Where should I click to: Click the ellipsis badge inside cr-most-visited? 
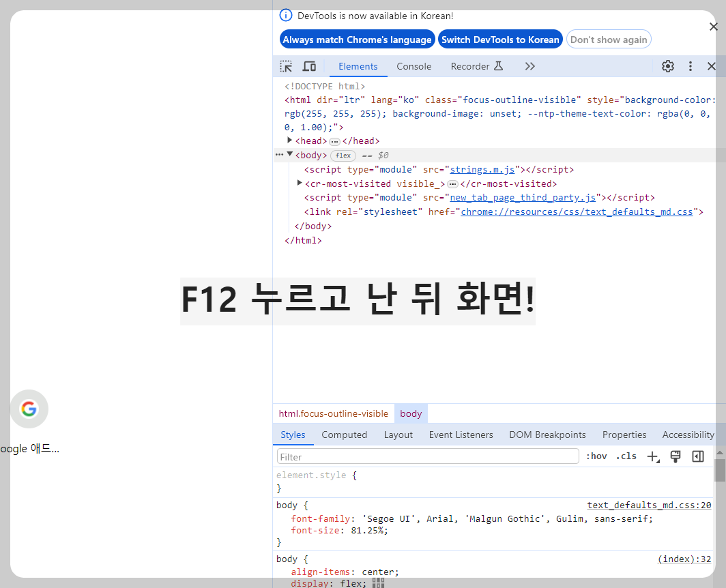(453, 184)
